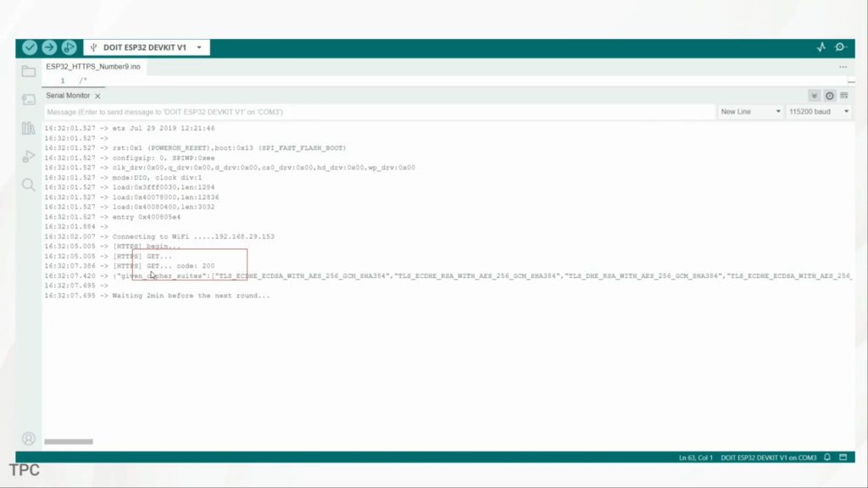Open the Debug panel in sidebar
The image size is (868, 488).
pos(29,157)
